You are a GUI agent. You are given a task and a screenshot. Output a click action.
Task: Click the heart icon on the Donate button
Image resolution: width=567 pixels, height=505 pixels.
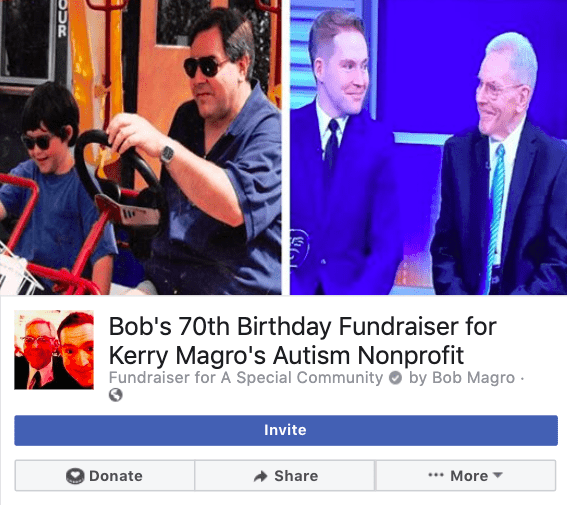(x=75, y=476)
